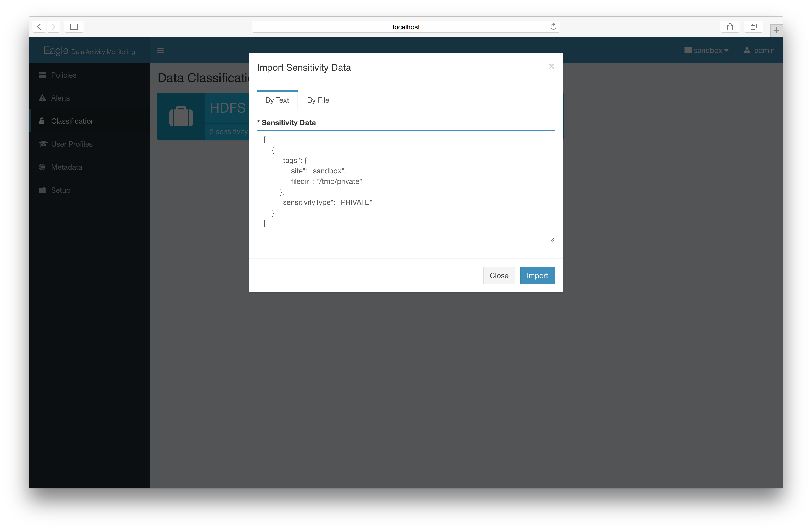This screenshot has height=530, width=812.
Task: Go to Alerts in the sidebar
Action: click(x=60, y=98)
